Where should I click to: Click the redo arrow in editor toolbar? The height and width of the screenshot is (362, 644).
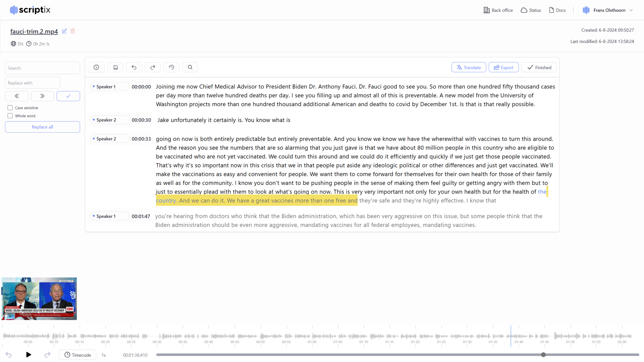(x=153, y=67)
